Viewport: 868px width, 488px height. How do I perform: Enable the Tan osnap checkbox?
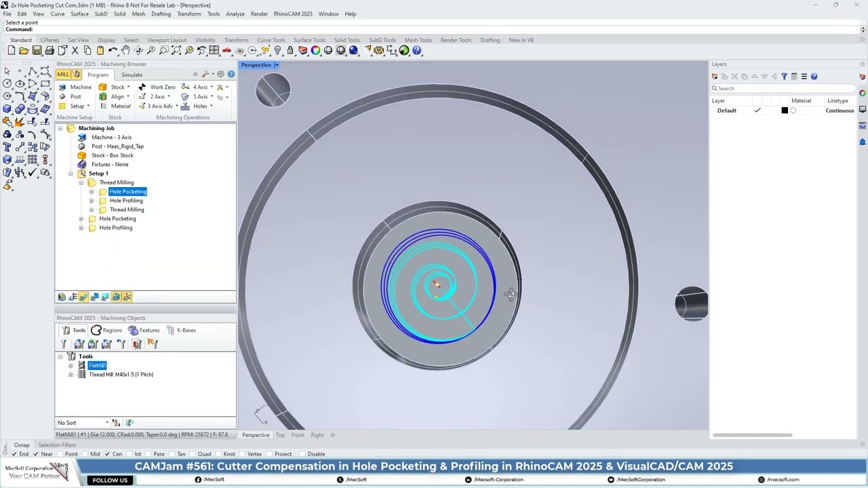tap(172, 454)
